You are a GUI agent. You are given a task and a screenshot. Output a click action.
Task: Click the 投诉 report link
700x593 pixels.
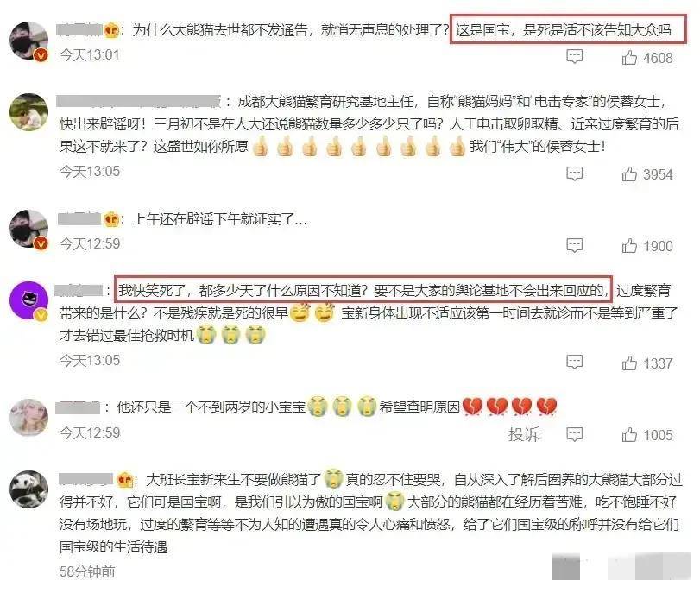[524, 434]
